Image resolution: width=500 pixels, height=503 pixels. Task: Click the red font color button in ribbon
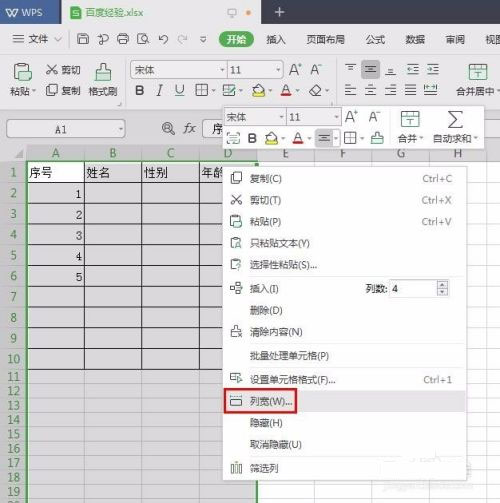click(286, 90)
